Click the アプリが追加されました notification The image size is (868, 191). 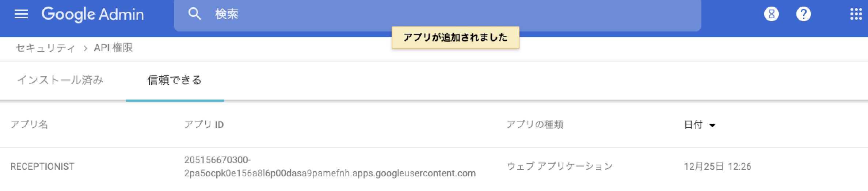[x=455, y=37]
